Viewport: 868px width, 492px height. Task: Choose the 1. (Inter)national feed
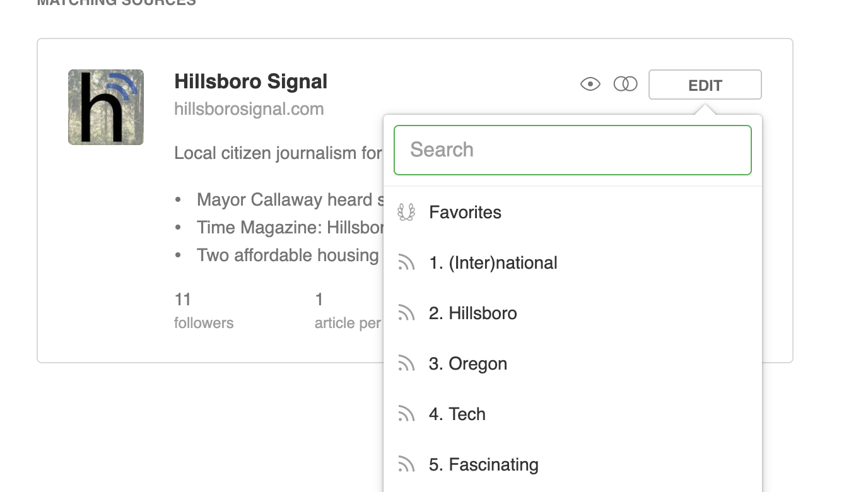(493, 263)
